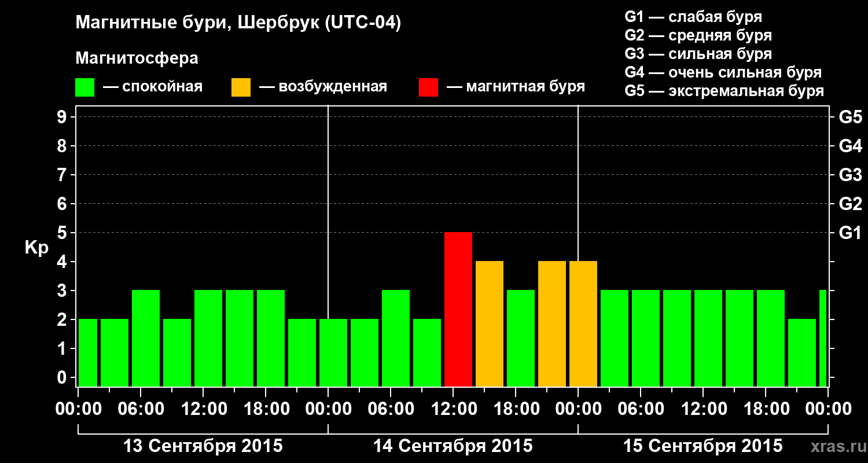The image size is (868, 463).
Task: Select the Kp 3 bar at 06:00 on 13 September
Action: coord(146,339)
